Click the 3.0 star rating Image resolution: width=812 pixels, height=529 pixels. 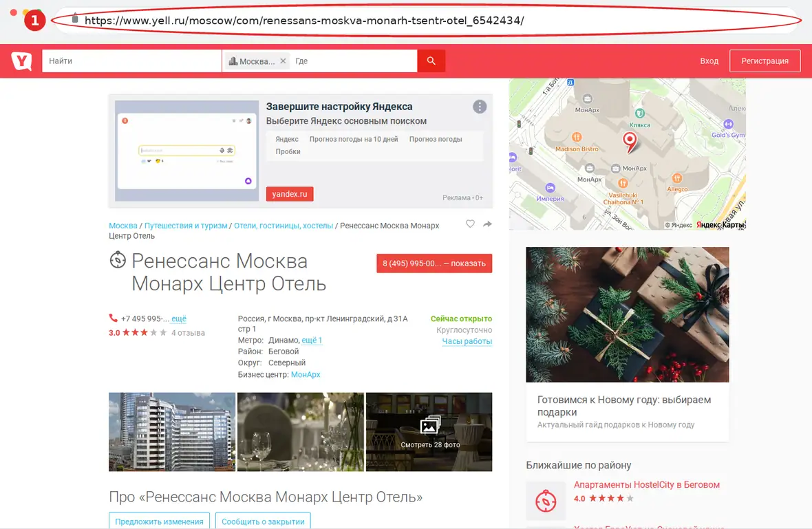pos(138,333)
